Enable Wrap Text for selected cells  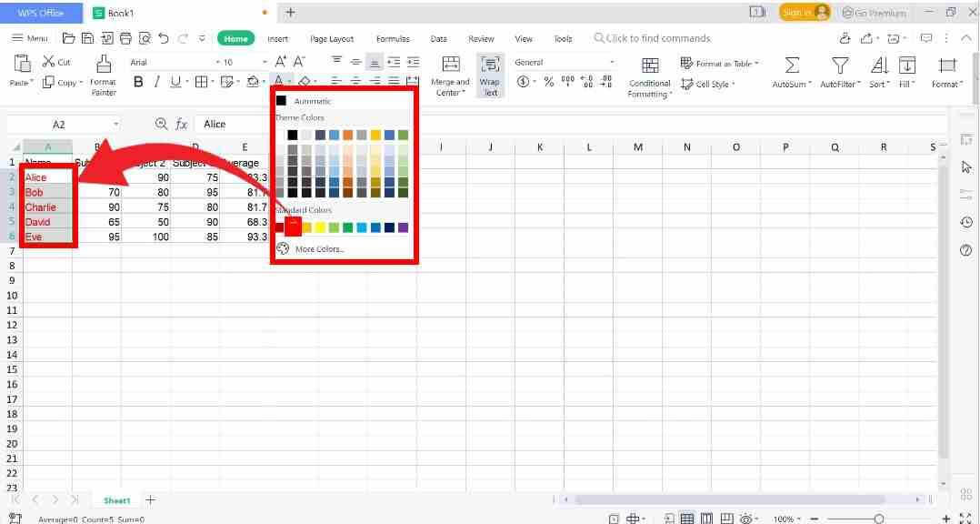490,73
